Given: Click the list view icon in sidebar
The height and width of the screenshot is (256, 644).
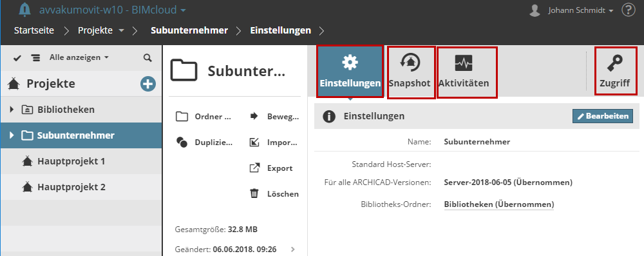Looking at the screenshot, I should [36, 58].
